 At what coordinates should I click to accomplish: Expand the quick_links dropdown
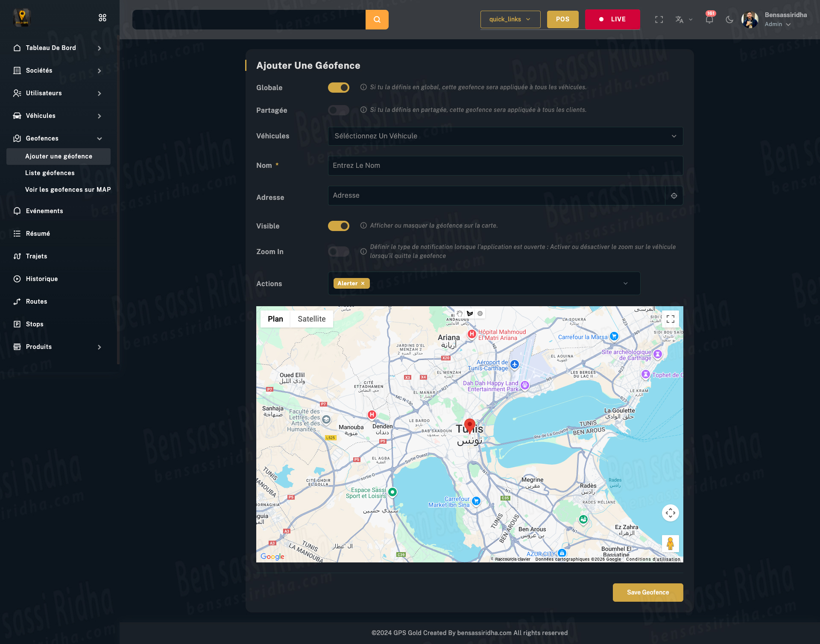[510, 20]
